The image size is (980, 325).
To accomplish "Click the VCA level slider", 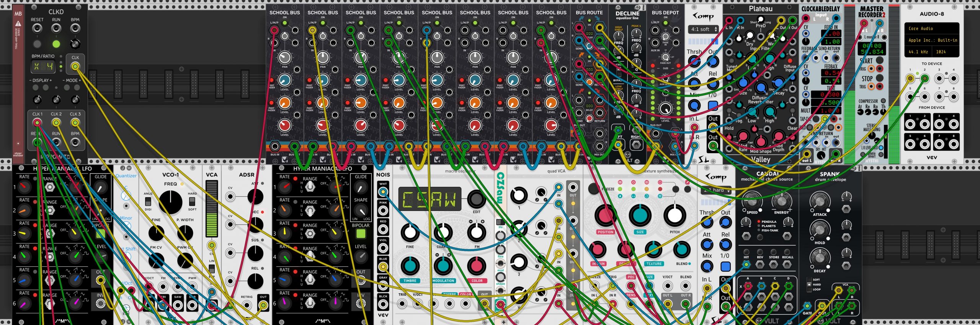I will pos(211,209).
